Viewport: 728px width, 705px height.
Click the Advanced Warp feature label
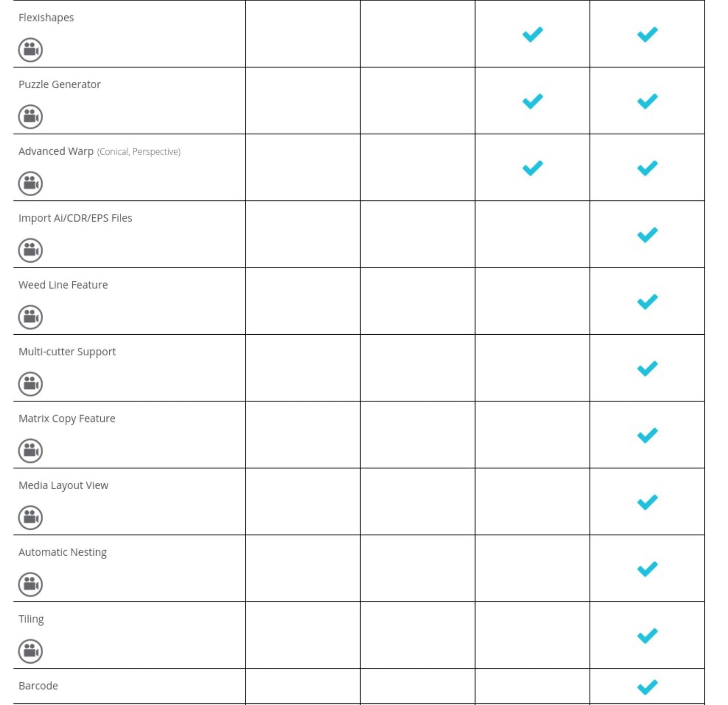[x=56, y=151]
